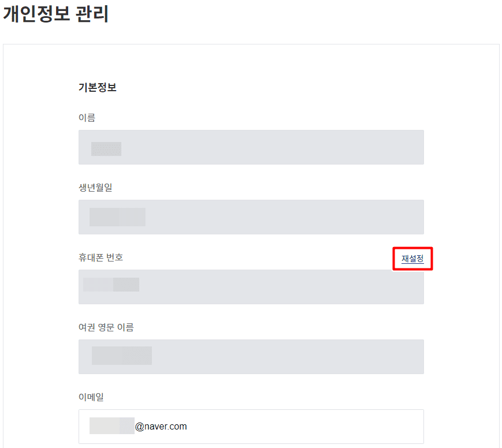Click the 이메일 field label
The width and height of the screenshot is (502, 448).
[91, 397]
